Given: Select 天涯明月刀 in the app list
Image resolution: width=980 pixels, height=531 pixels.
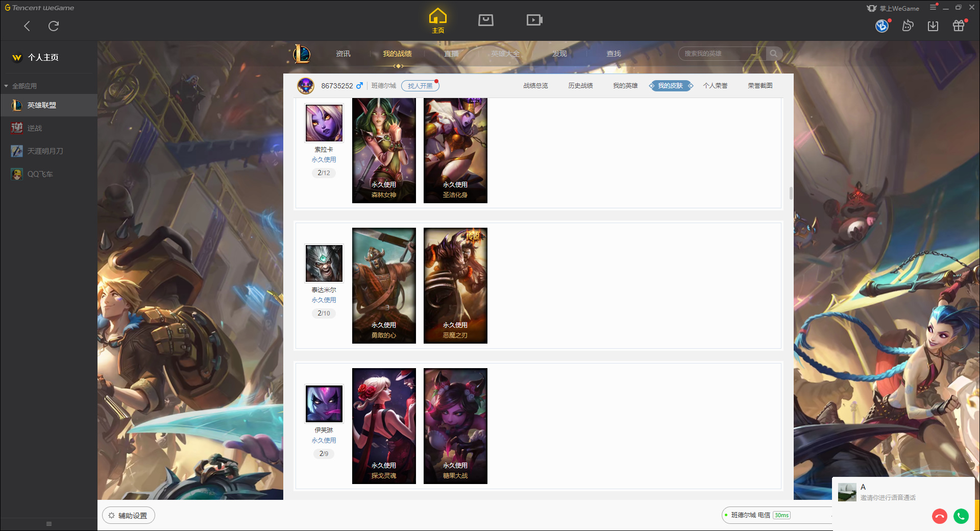Looking at the screenshot, I should pyautogui.click(x=48, y=151).
